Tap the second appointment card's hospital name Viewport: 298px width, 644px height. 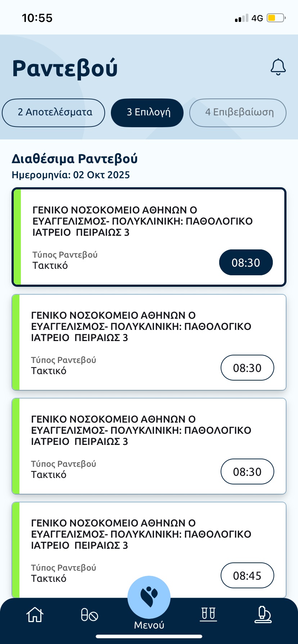pos(141,326)
